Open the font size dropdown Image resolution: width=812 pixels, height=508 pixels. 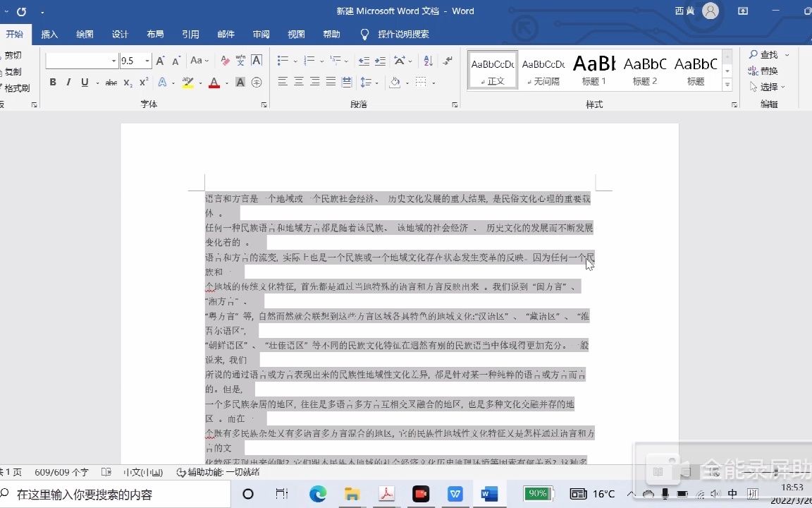point(145,61)
